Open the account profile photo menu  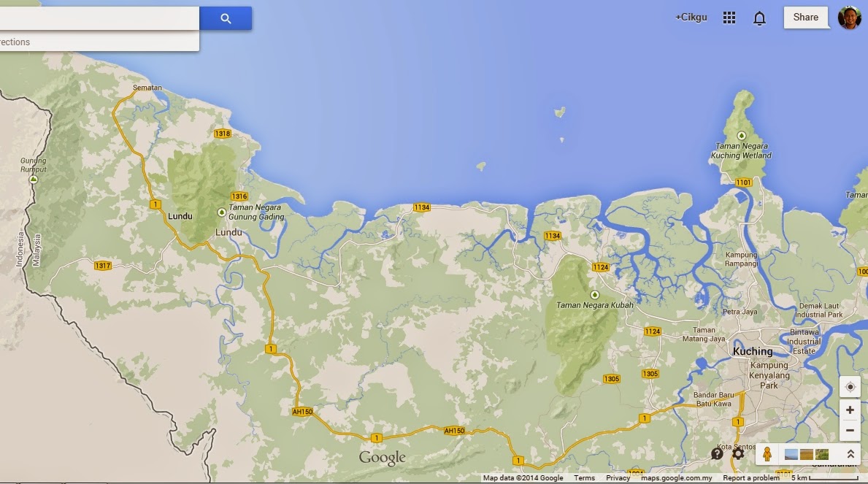point(849,18)
